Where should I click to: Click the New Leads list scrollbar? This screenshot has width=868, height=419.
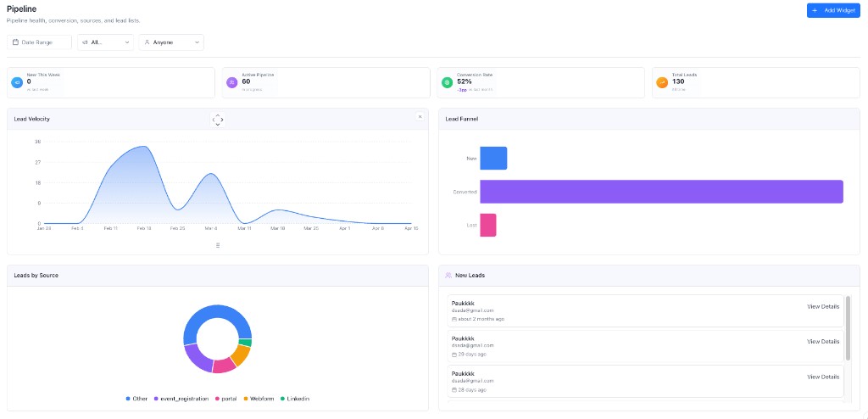(x=849, y=328)
